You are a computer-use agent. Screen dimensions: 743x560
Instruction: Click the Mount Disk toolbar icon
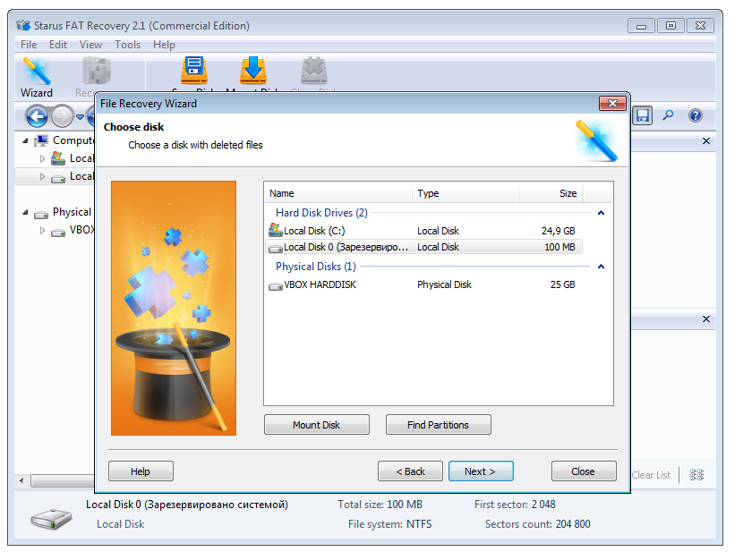pyautogui.click(x=253, y=72)
